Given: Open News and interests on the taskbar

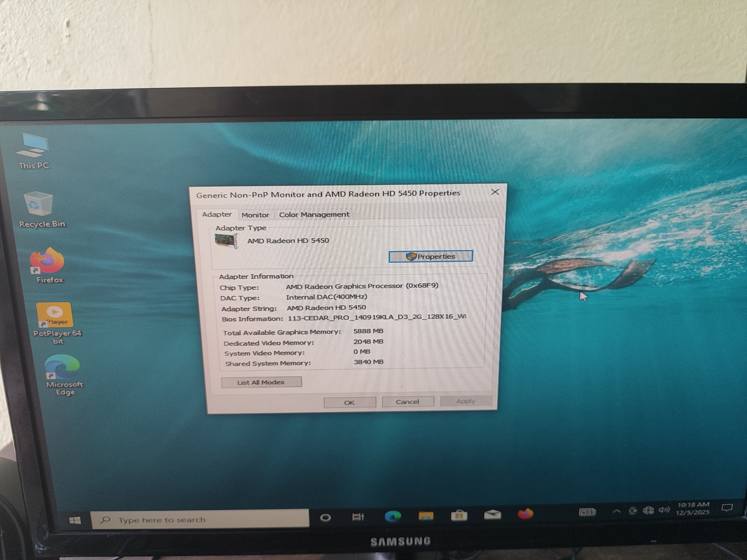Looking at the screenshot, I should point(587,512).
